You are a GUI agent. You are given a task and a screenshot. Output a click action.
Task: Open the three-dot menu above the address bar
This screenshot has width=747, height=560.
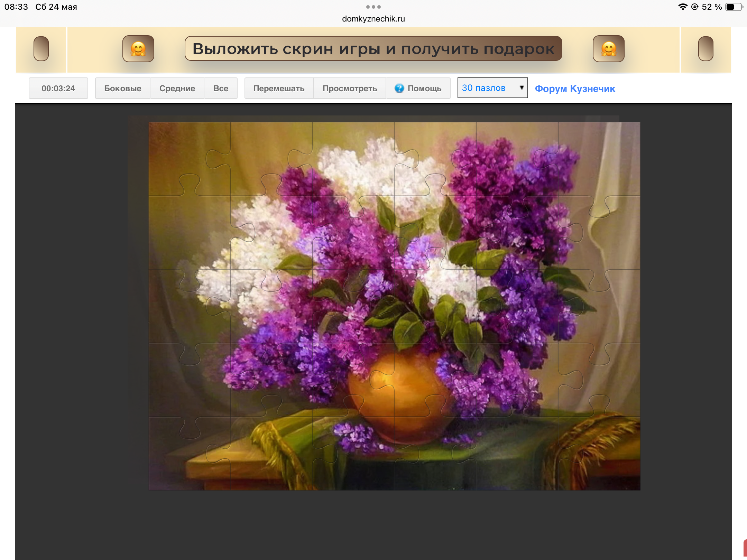pyautogui.click(x=373, y=7)
